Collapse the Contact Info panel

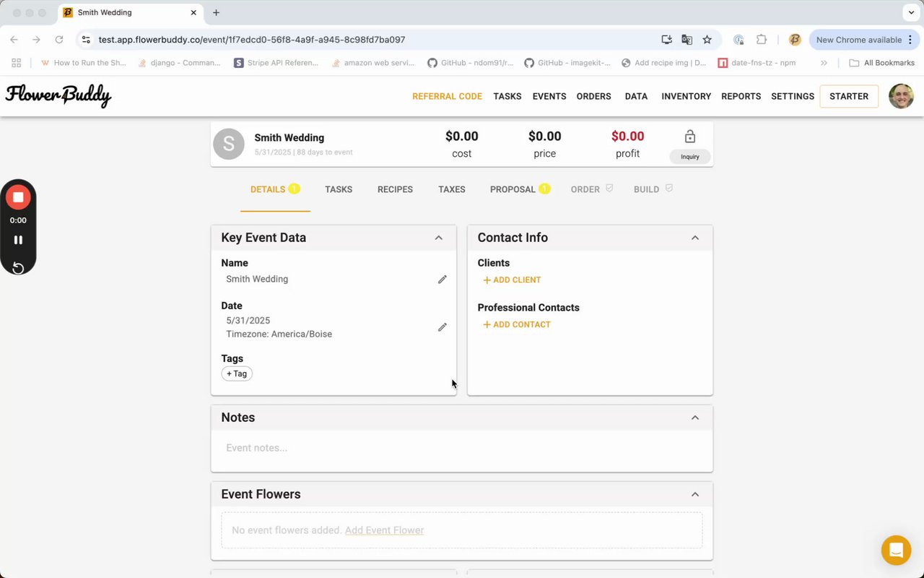[695, 238]
